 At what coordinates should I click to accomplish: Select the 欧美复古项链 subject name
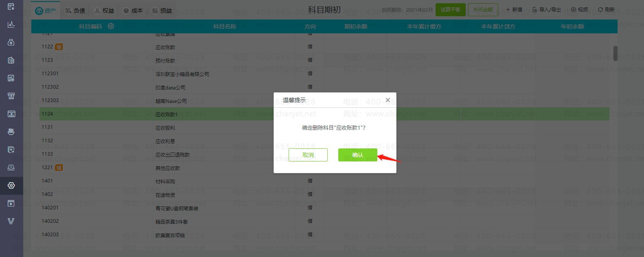170,235
